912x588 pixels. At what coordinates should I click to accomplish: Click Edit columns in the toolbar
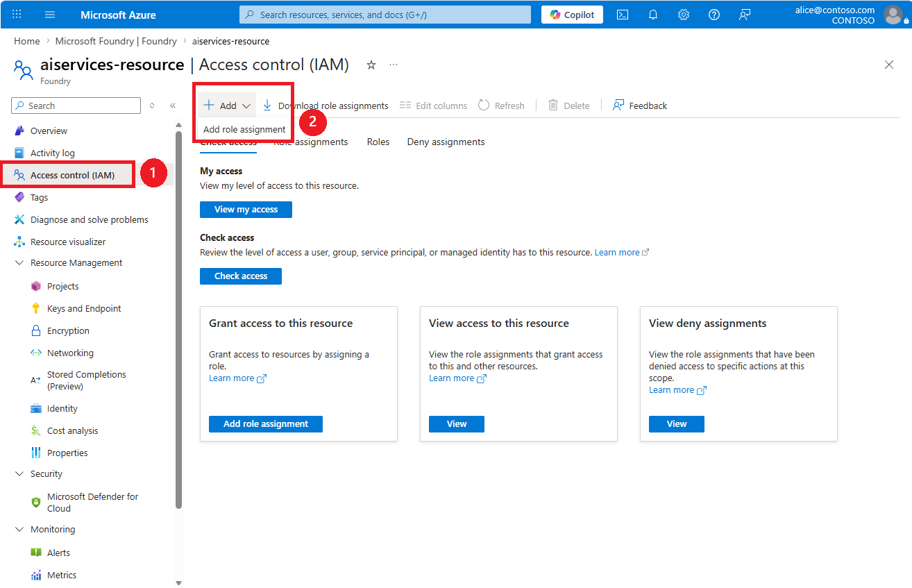[x=433, y=106]
